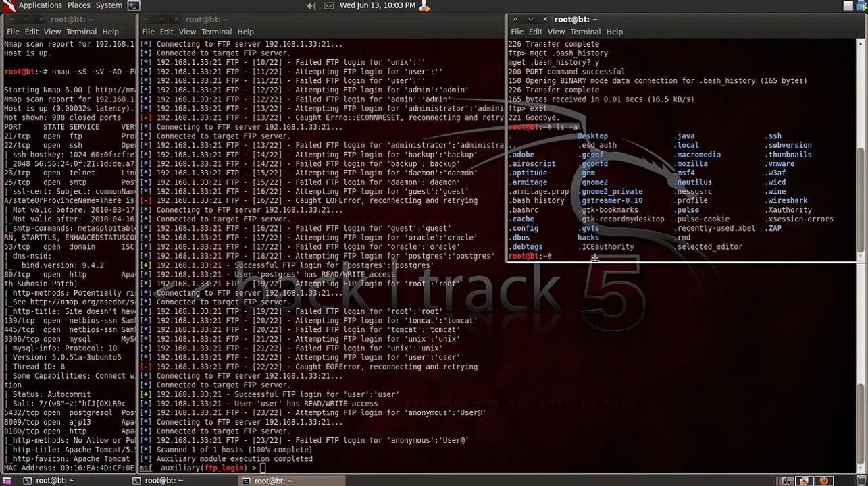Click the 'Starting Nmap 6.00' line

69,90
